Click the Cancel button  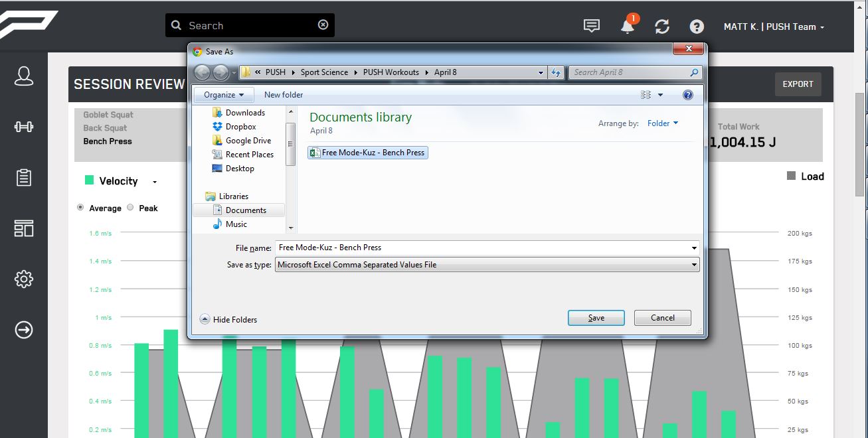(663, 318)
